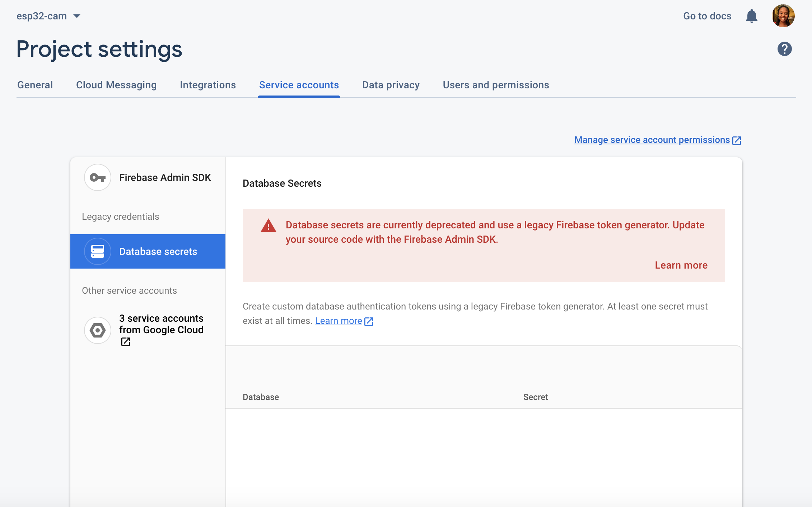The height and width of the screenshot is (507, 812).
Task: Open Users and permissions tab
Action: tap(496, 85)
